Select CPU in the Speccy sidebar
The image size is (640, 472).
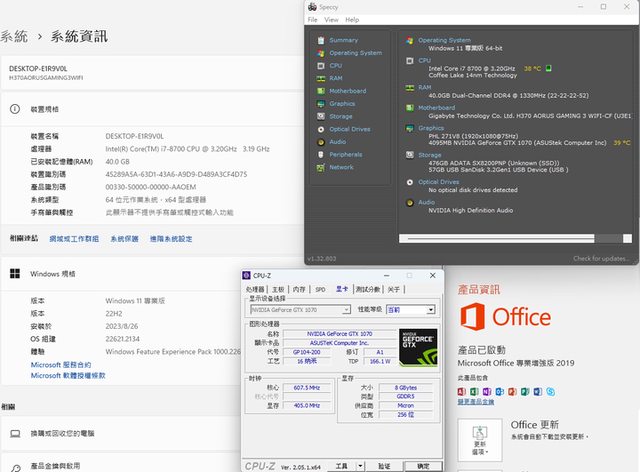pyautogui.click(x=335, y=66)
